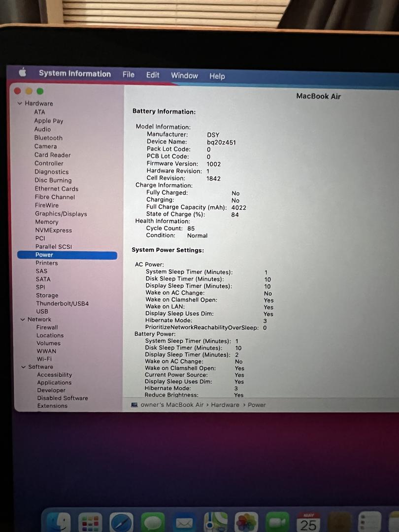Launch Maps from the Dock
The height and width of the screenshot is (532, 399).
pyautogui.click(x=215, y=523)
